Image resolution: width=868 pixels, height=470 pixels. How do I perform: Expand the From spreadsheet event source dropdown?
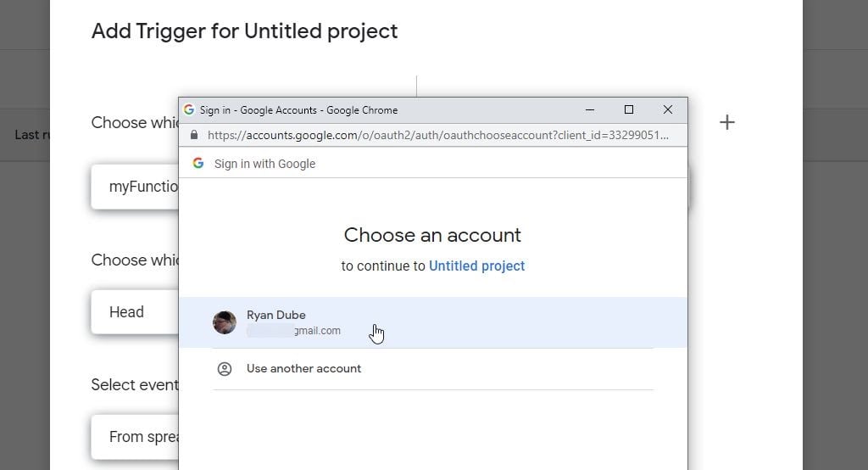coord(136,437)
